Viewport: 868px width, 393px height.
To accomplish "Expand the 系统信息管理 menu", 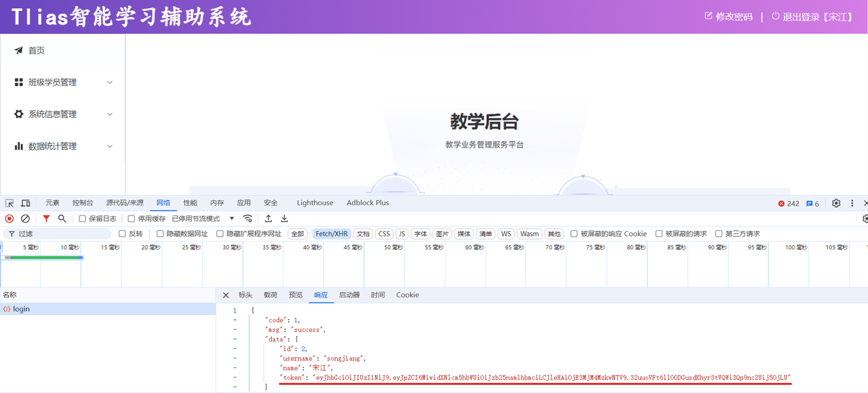I will tap(63, 115).
